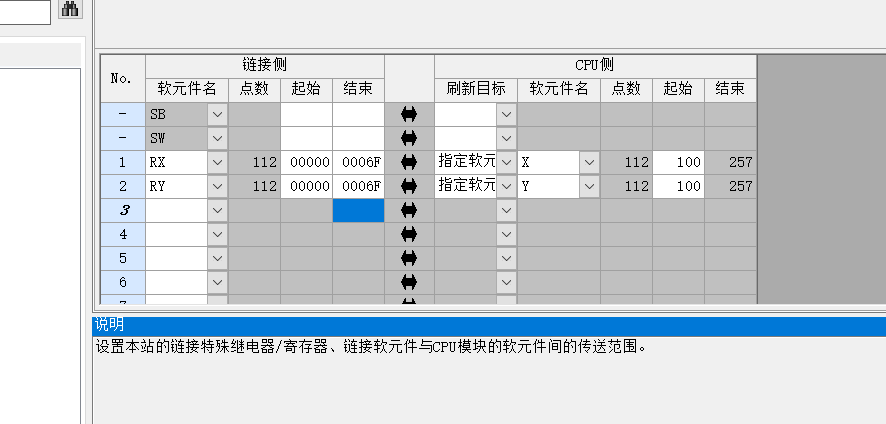Click the transfer arrow icon in row 5
886x424 pixels.
408,258
